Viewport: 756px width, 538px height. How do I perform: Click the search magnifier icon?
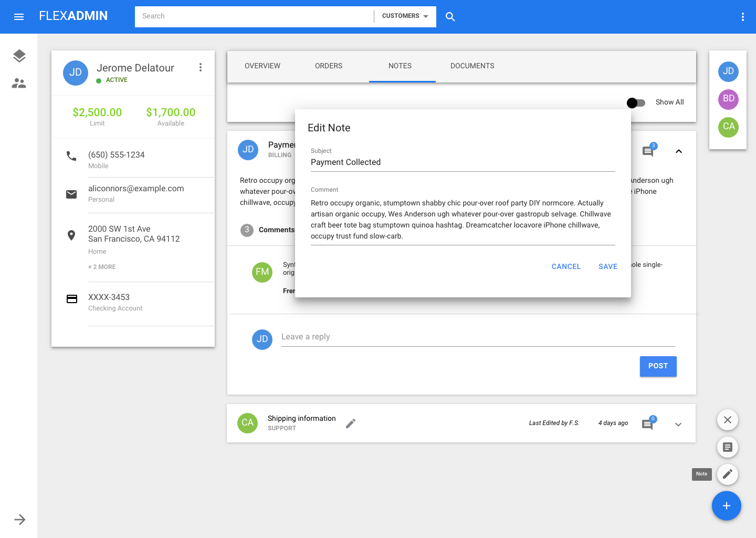pyautogui.click(x=450, y=17)
